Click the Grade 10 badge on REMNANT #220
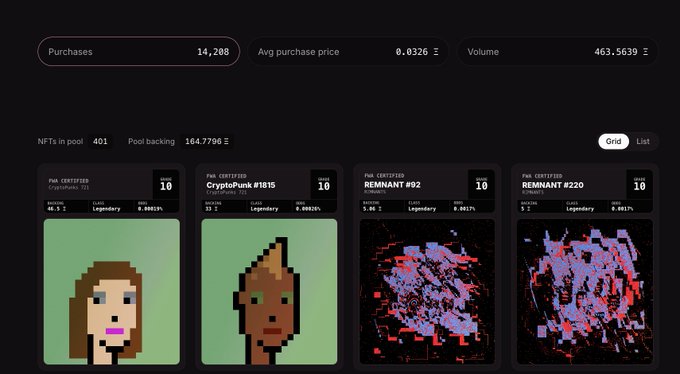Image resolution: width=680 pixels, height=374 pixels. 639,184
